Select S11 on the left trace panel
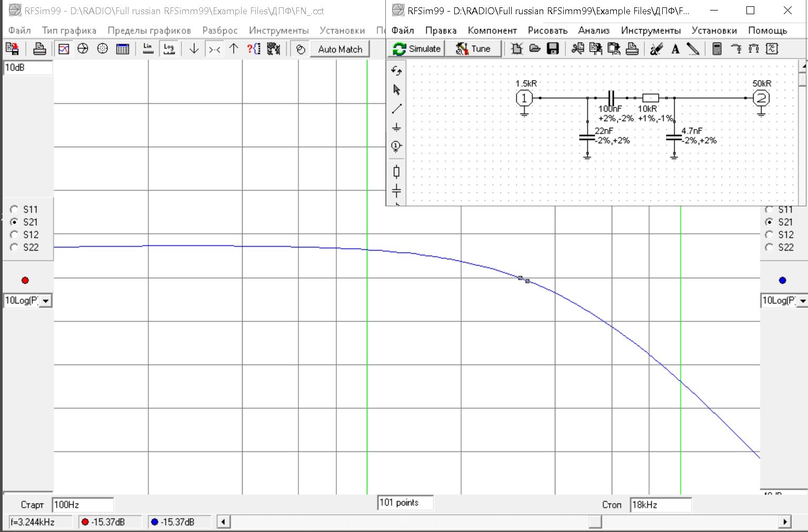Image resolution: width=808 pixels, height=532 pixels. pos(25,209)
